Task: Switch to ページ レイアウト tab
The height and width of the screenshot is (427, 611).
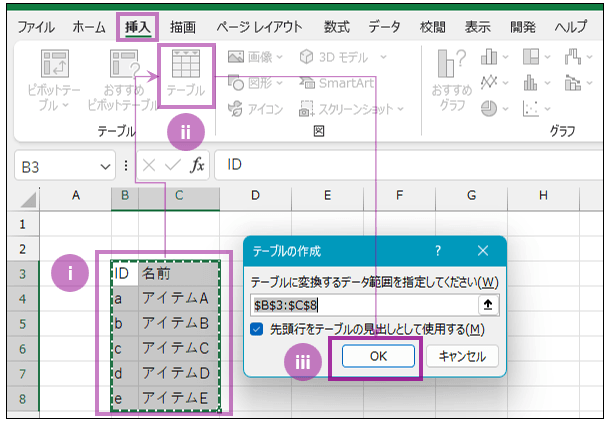Action: tap(259, 27)
